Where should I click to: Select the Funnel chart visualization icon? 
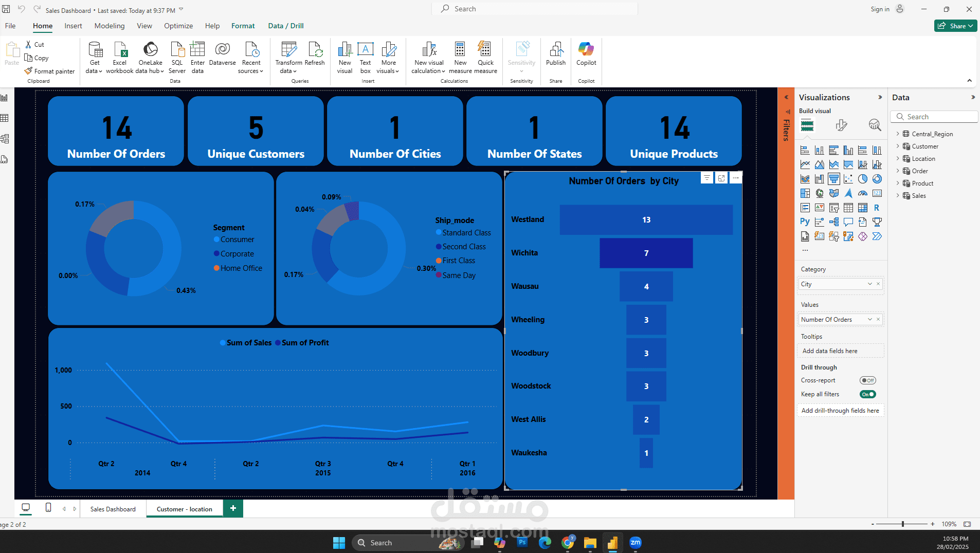(x=834, y=179)
